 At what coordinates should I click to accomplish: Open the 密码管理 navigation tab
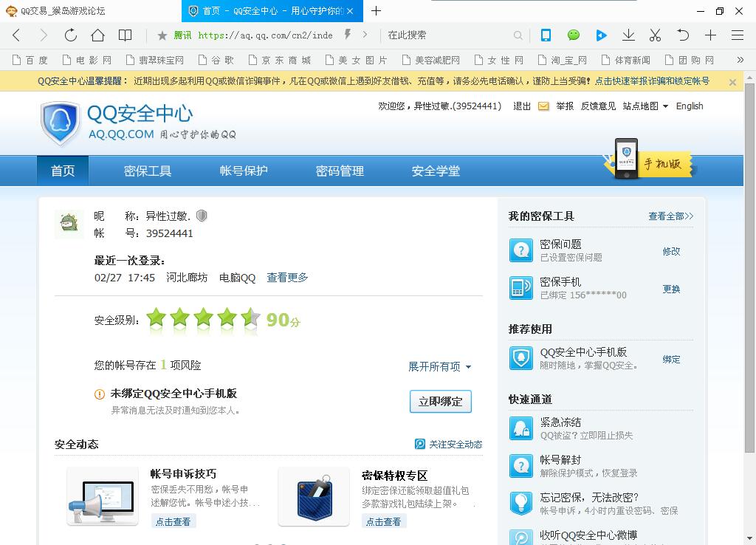pyautogui.click(x=340, y=171)
